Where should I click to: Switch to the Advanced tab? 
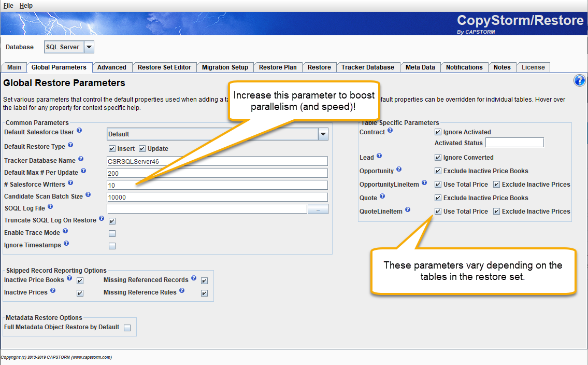click(112, 67)
